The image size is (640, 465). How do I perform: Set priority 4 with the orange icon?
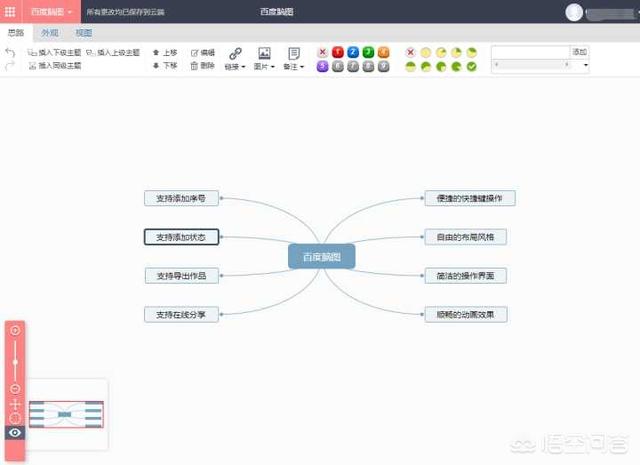pyautogui.click(x=383, y=52)
